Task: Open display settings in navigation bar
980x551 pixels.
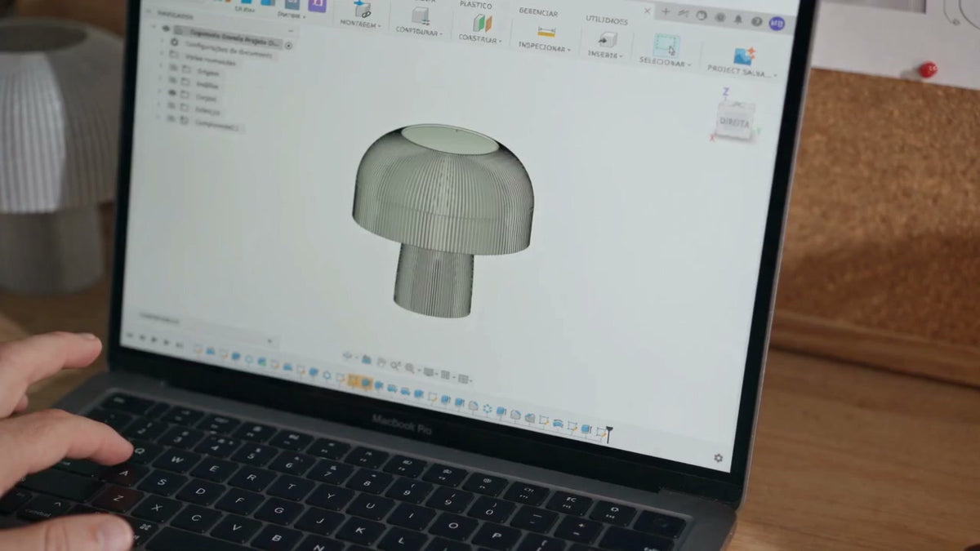Action: 427,371
